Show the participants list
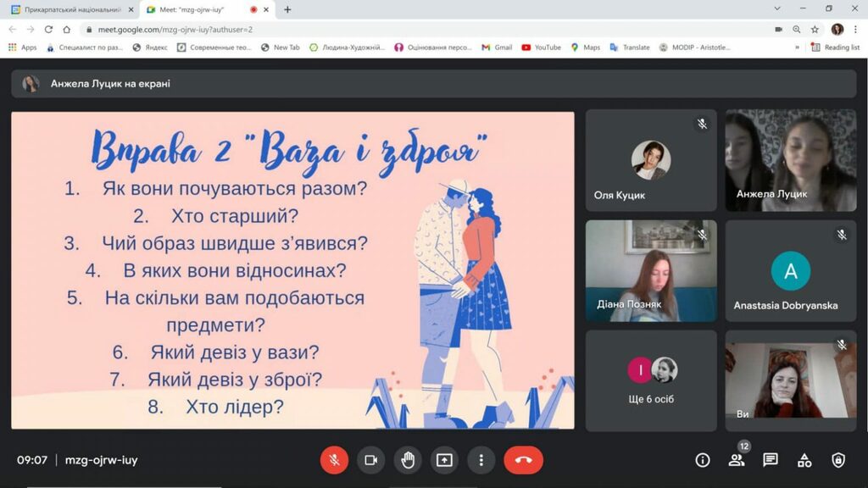Image resolution: width=868 pixels, height=488 pixels. (736, 460)
